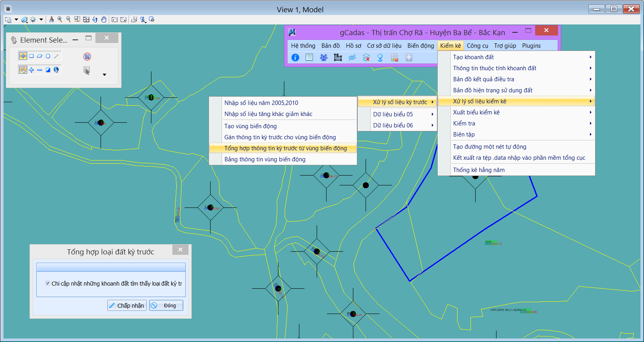This screenshot has height=342, width=644.
Task: Click the 'Chấp nhận' button
Action: click(x=127, y=305)
